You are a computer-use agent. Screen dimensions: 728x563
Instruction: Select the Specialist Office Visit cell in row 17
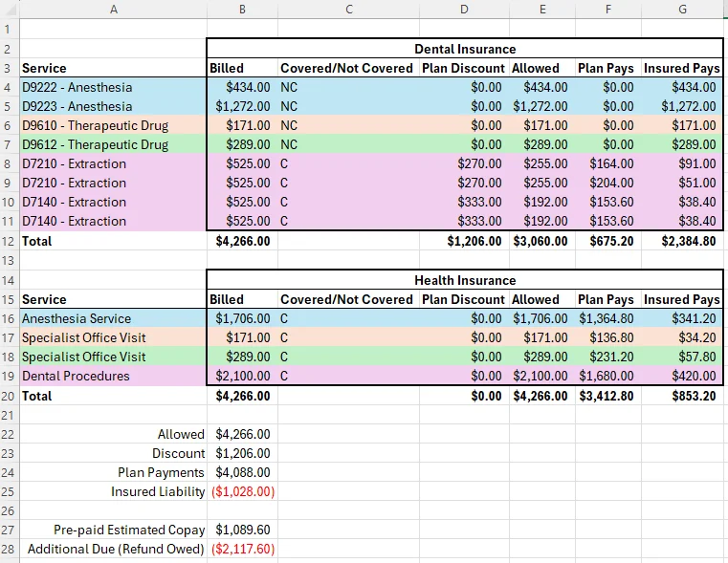click(x=113, y=337)
